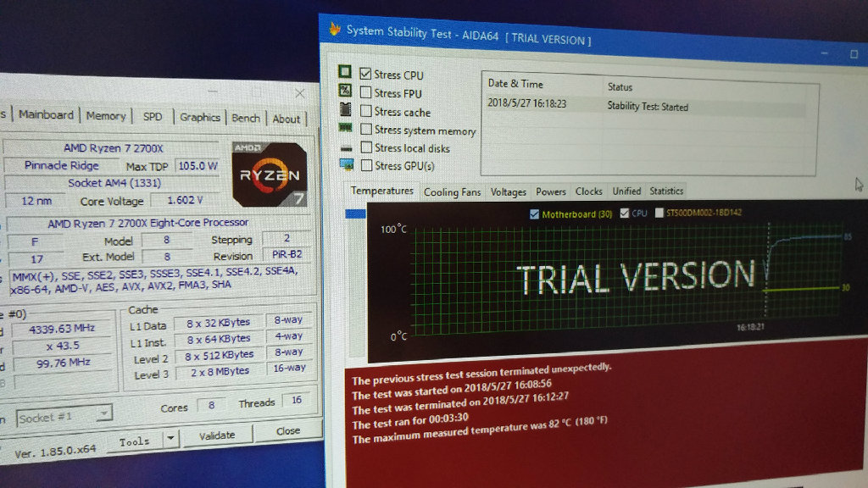Open the Bench tab in CPU-Z
This screenshot has width=868, height=488.
tap(245, 119)
